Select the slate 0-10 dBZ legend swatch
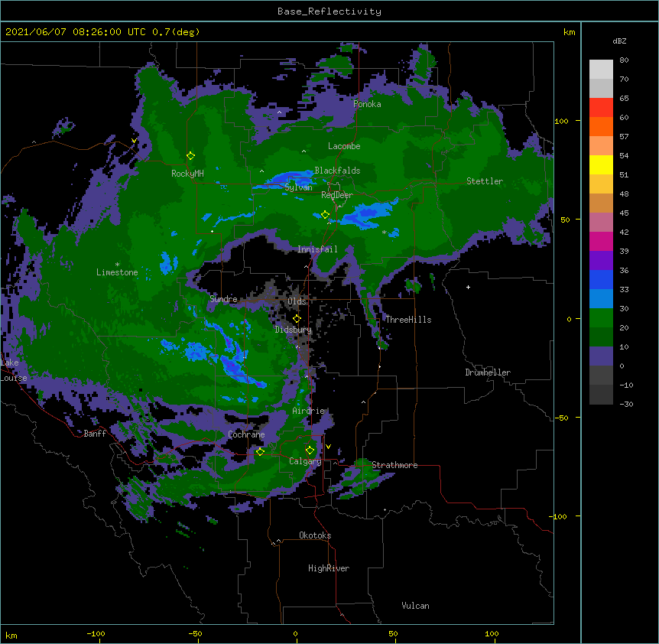This screenshot has height=644, width=659. pyautogui.click(x=601, y=356)
